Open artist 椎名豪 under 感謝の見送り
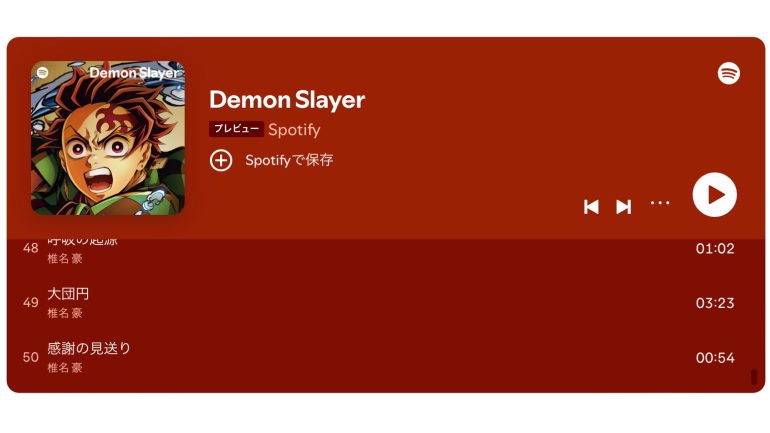The width and height of the screenshot is (770, 433). point(64,368)
